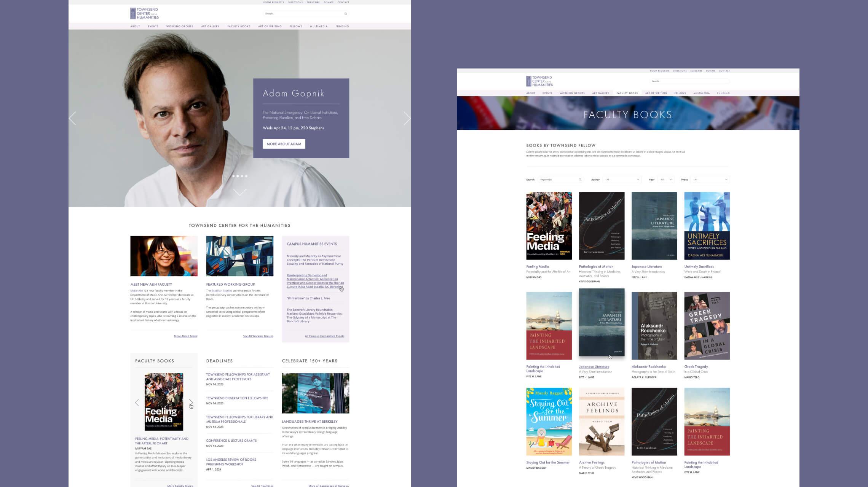Image resolution: width=868 pixels, height=487 pixels.
Task: Open Conference & Lecture Grants deadline
Action: (231, 441)
